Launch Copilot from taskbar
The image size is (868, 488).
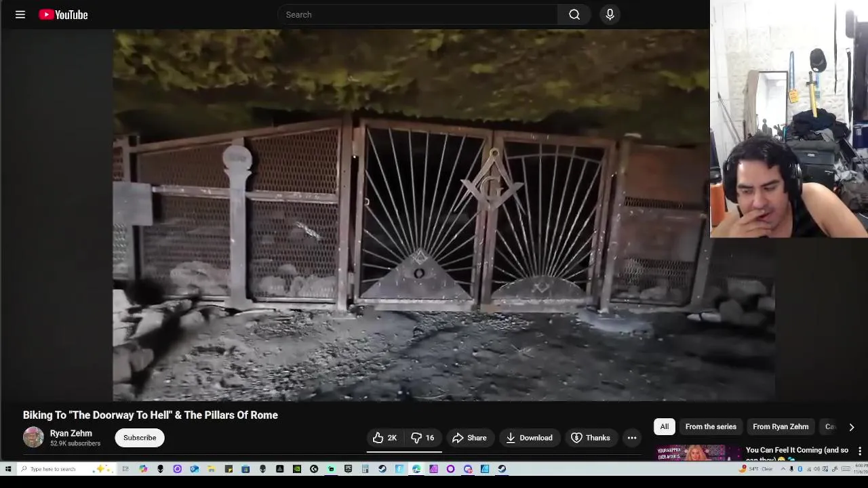click(x=143, y=468)
